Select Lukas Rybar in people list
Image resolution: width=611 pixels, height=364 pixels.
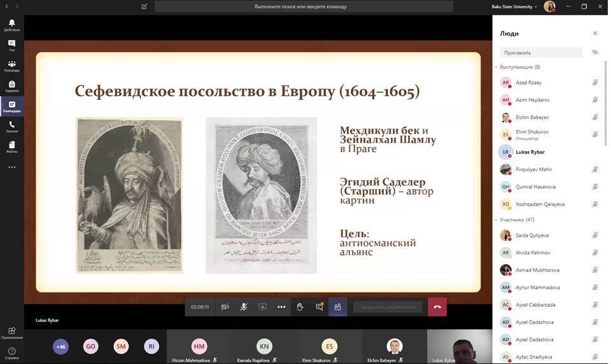(x=549, y=152)
